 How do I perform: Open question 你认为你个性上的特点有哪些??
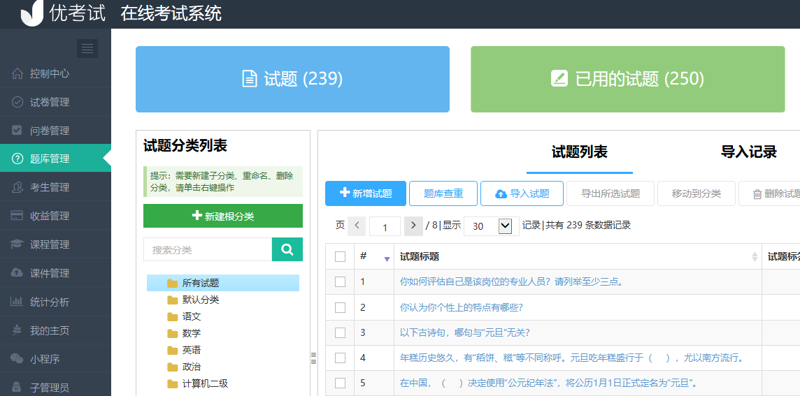coord(461,307)
